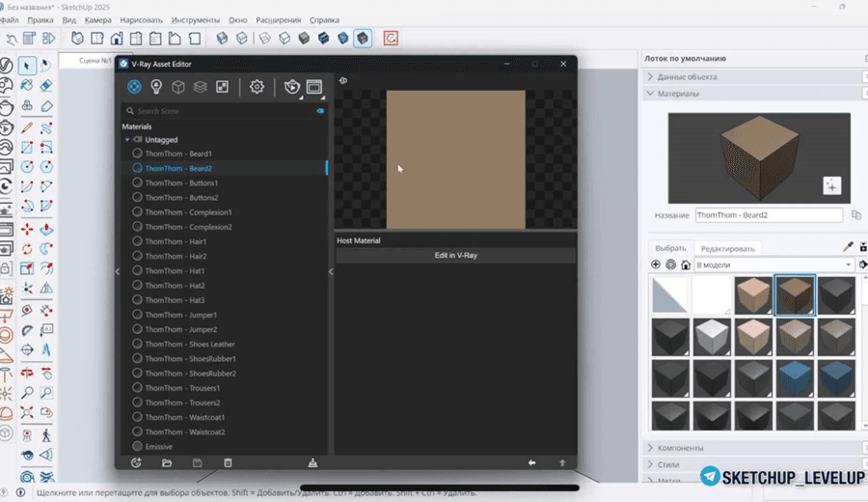Screen dimensions: 868x502
Task: Enable X-Ray face style
Action: [223, 39]
